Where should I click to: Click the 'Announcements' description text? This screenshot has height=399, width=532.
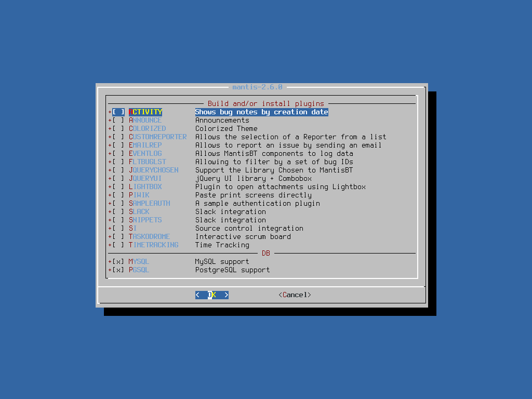[222, 121]
